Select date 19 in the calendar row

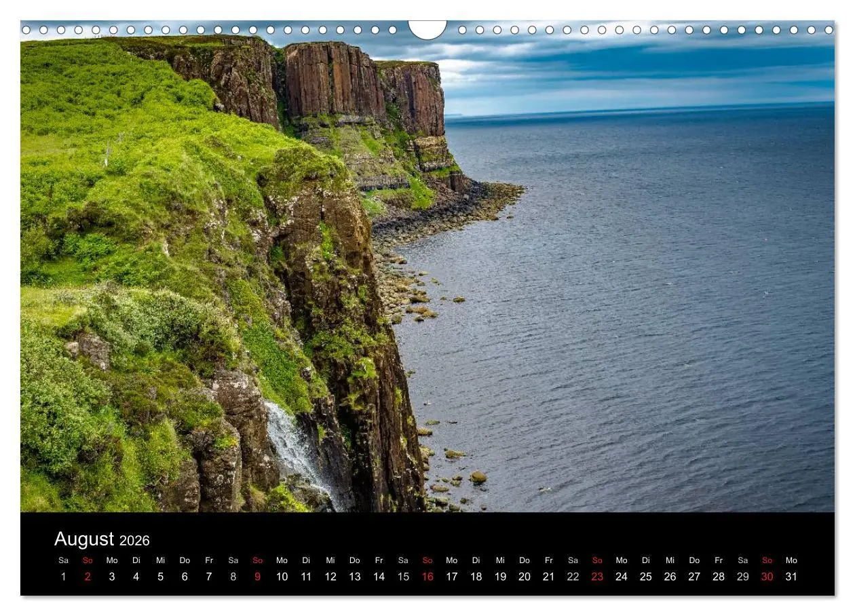coord(500,577)
